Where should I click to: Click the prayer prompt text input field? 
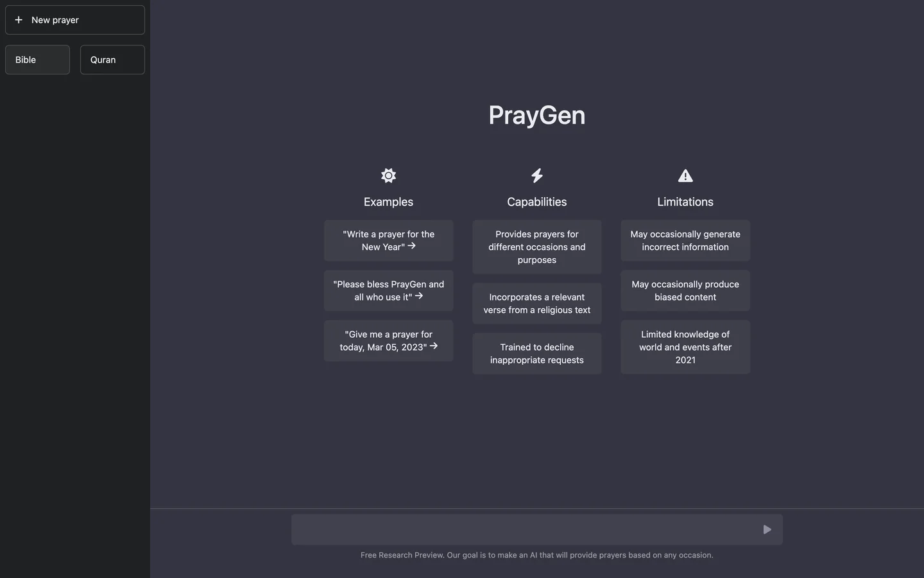click(x=523, y=530)
